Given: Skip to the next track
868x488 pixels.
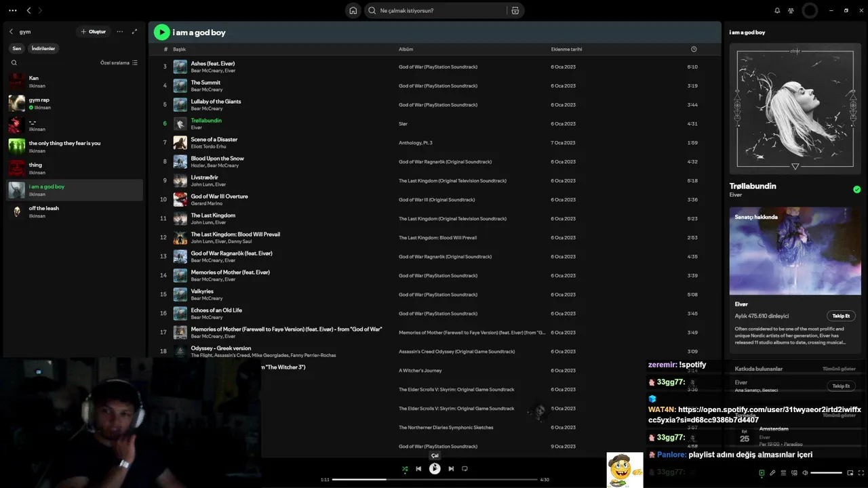Looking at the screenshot, I should point(451,468).
